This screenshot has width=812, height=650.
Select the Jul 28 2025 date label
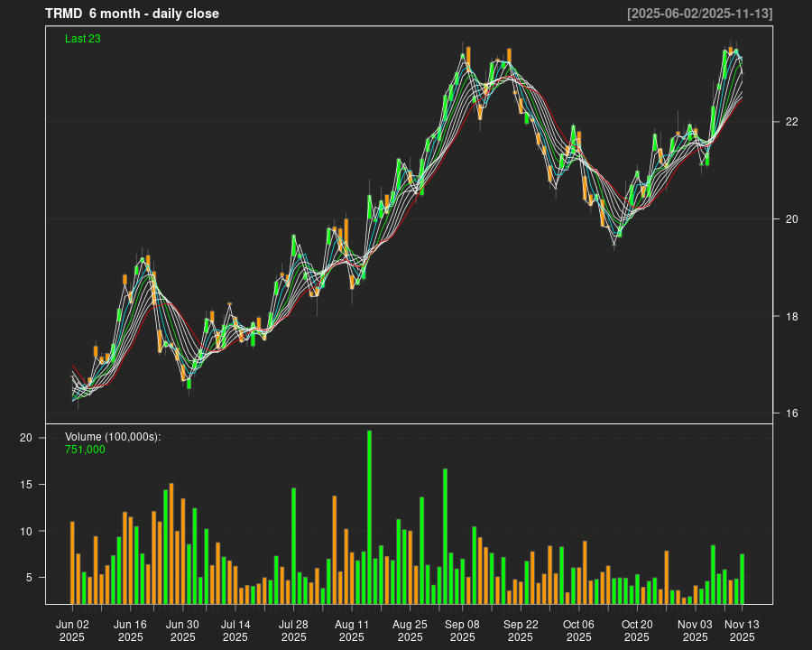pyautogui.click(x=293, y=630)
